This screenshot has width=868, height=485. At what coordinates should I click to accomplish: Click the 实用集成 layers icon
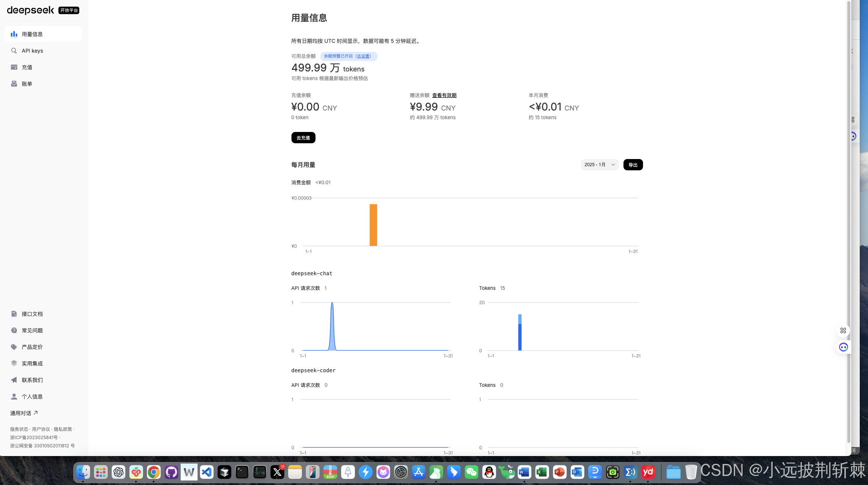(14, 363)
